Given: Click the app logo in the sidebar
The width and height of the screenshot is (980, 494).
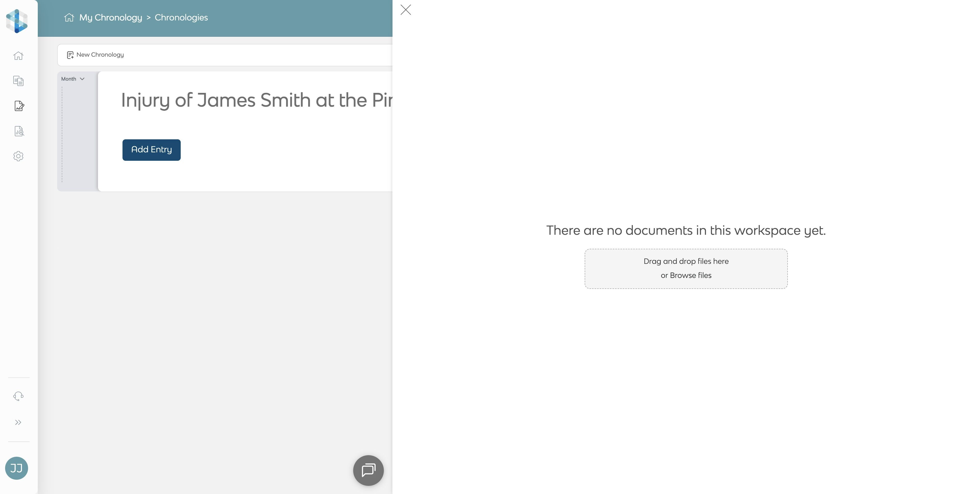Looking at the screenshot, I should coord(17,21).
